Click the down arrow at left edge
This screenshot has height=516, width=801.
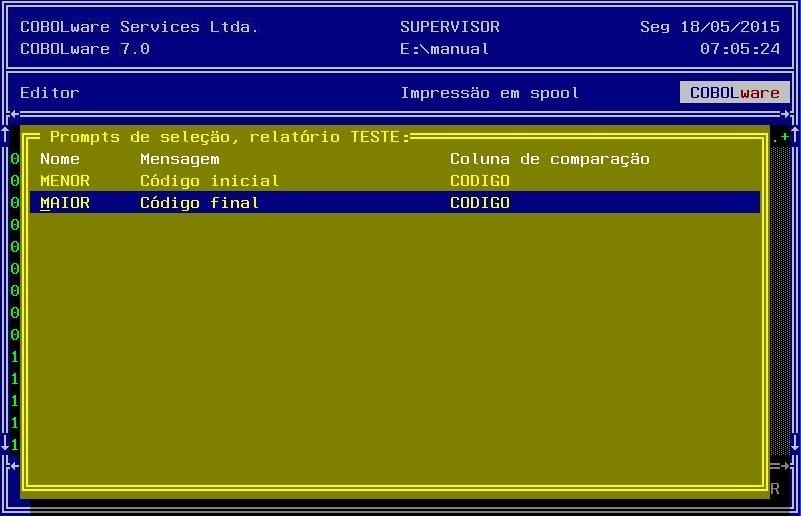click(x=5, y=442)
